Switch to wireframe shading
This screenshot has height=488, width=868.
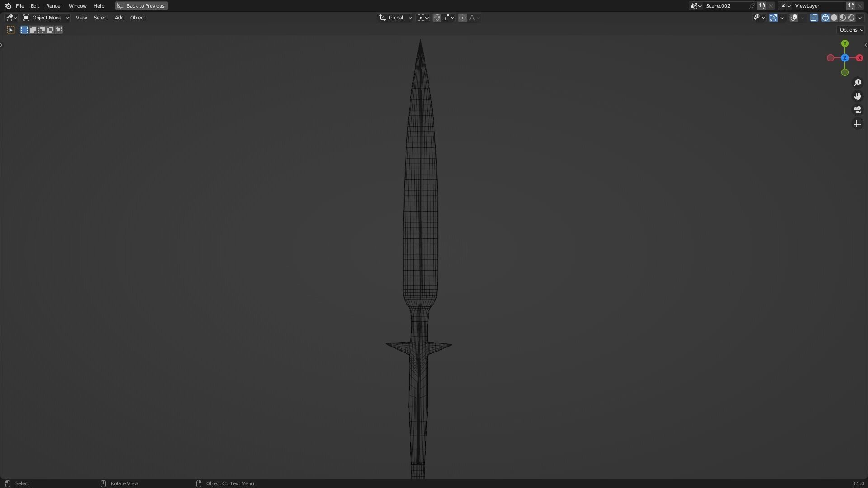click(x=826, y=18)
